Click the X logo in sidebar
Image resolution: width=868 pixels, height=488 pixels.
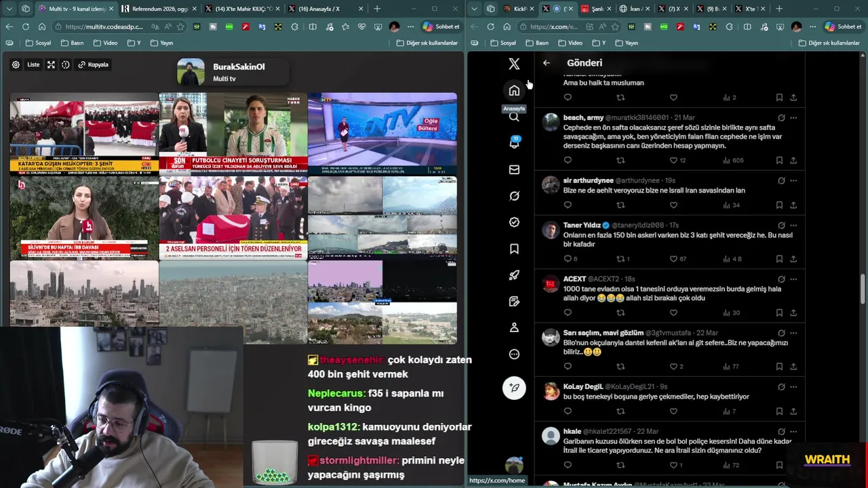(x=514, y=64)
